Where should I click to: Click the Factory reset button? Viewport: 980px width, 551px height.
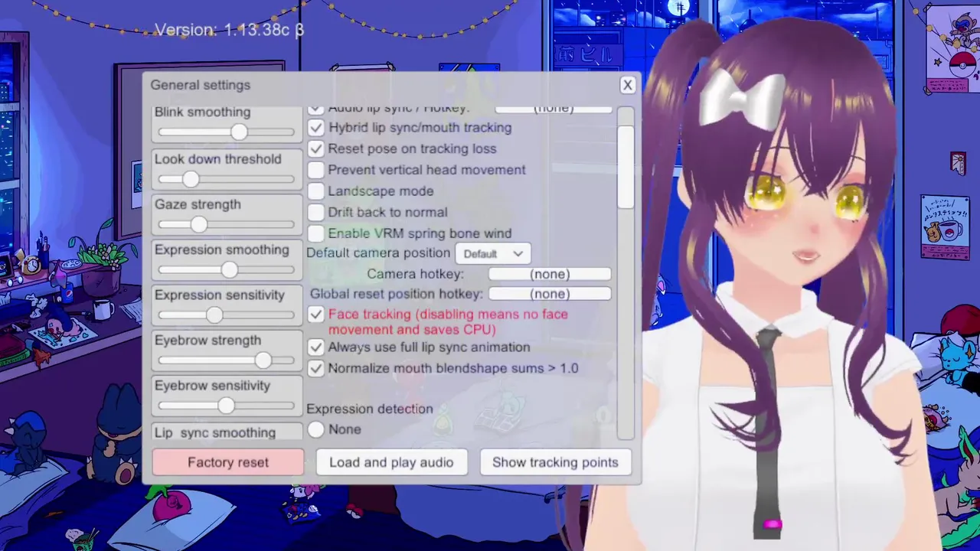click(x=228, y=462)
